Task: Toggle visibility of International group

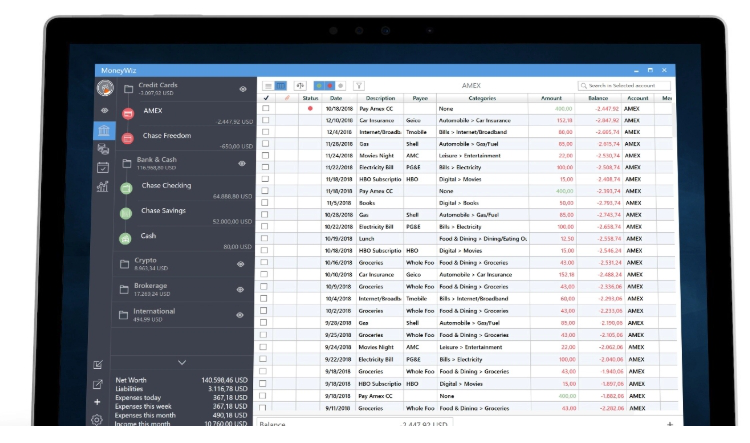Action: coord(240,315)
